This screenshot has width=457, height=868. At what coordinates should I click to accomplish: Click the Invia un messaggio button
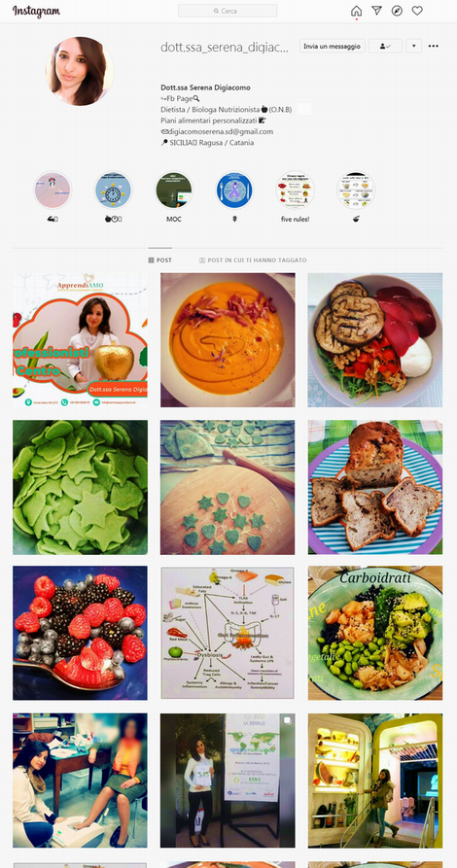[x=332, y=46]
